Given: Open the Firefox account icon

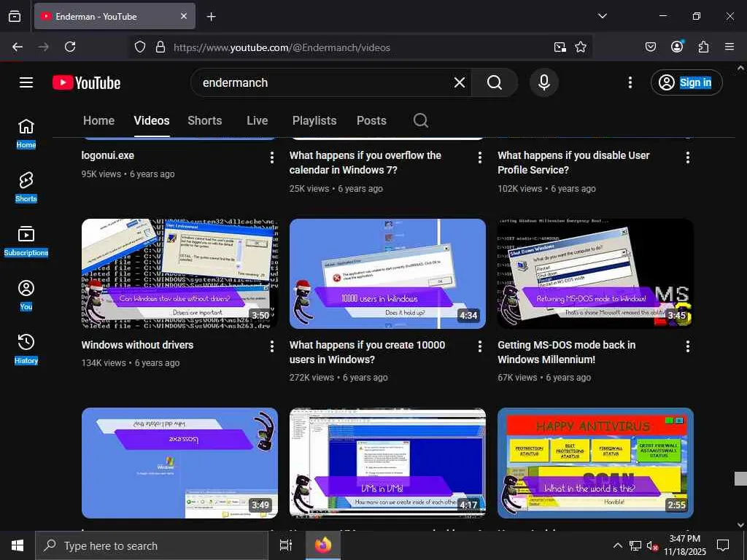Looking at the screenshot, I should tap(677, 46).
